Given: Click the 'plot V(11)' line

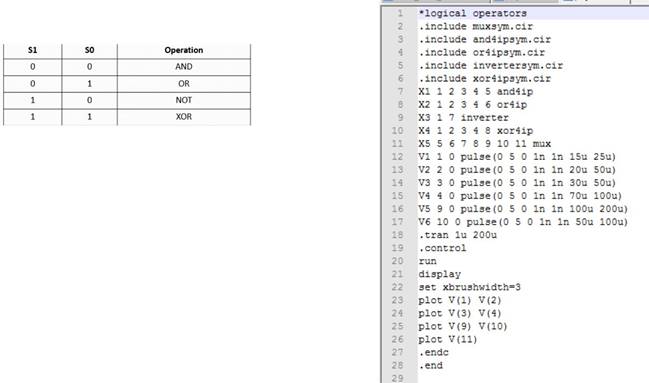Looking at the screenshot, I should (447, 340).
